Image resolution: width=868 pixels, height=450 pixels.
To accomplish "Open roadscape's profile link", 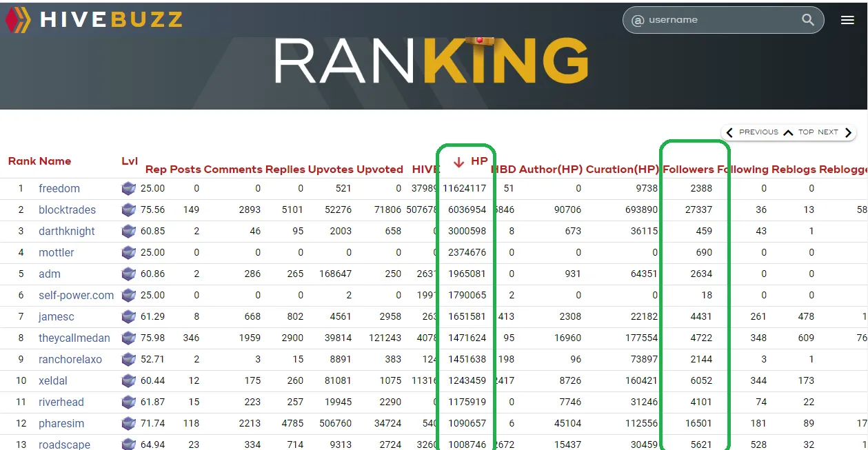I will coord(64,444).
